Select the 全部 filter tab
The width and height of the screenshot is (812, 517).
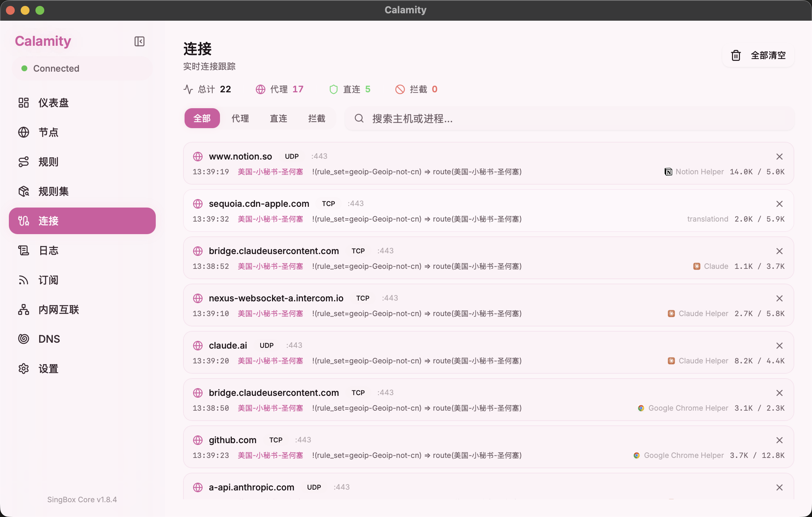[x=202, y=119]
